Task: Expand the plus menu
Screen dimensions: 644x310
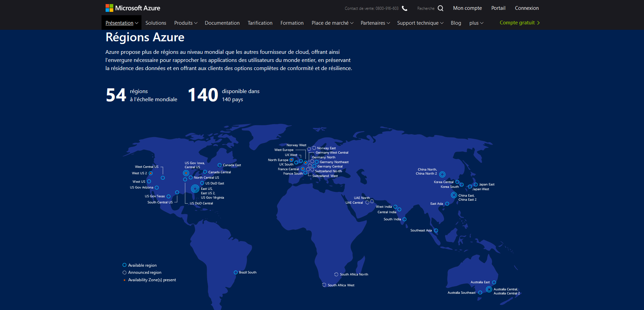Action: (476, 23)
